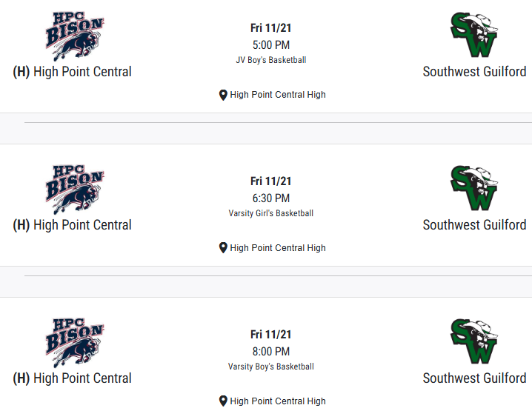Viewport: 532px width, 408px height.
Task: Open High Point Central High location for 8:00 PM game
Action: pyautogui.click(x=278, y=401)
